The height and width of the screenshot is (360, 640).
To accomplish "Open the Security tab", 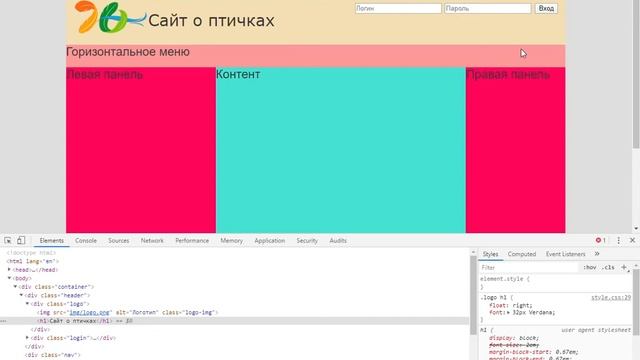I will coord(307,241).
